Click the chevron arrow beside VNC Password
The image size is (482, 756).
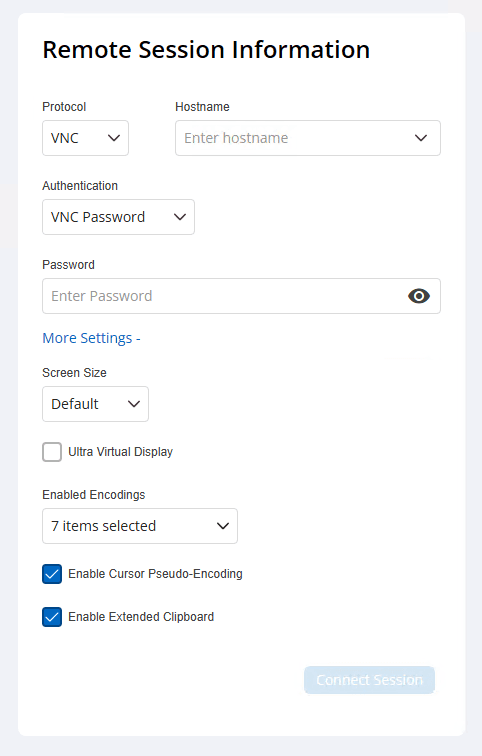(180, 217)
